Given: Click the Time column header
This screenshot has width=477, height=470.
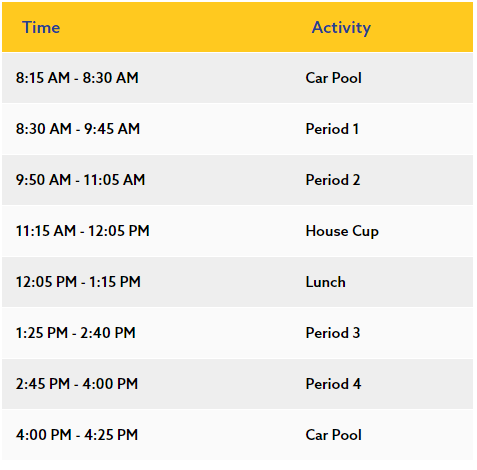Looking at the screenshot, I should (41, 27).
